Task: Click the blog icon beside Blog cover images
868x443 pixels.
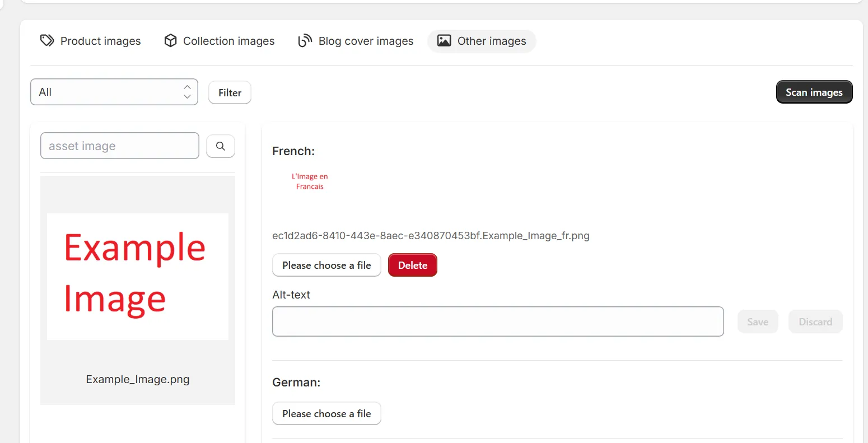Action: pyautogui.click(x=305, y=41)
